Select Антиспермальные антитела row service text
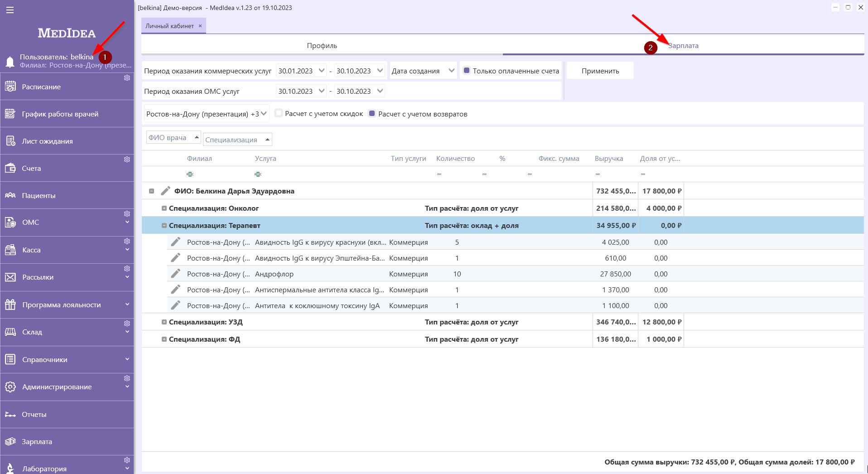 [x=319, y=290]
